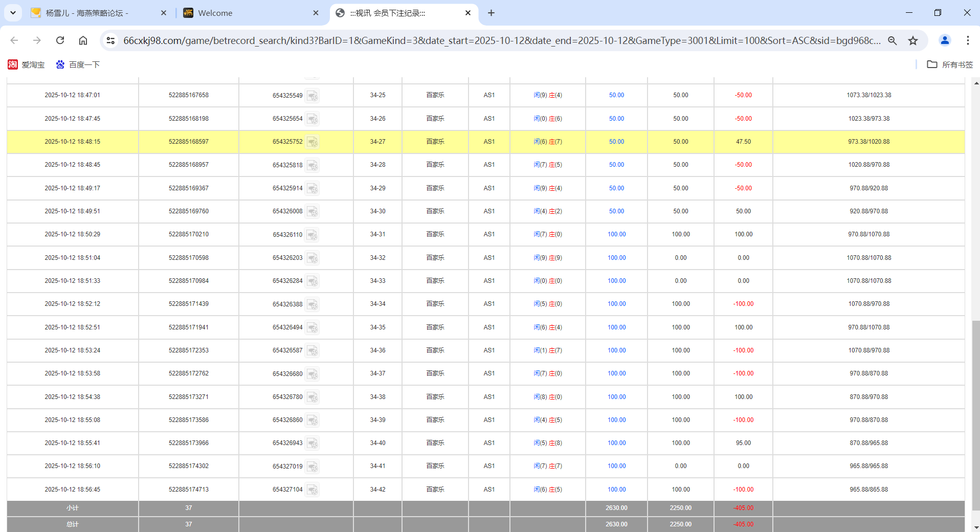Viewport: 980px width, 532px height.
Task: Open the tab search dropdown arrow
Action: pyautogui.click(x=13, y=13)
